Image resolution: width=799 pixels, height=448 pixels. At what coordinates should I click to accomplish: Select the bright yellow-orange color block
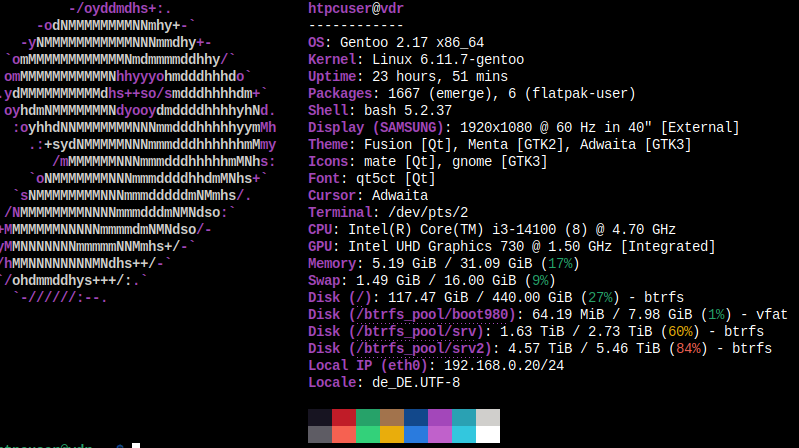(x=392, y=434)
